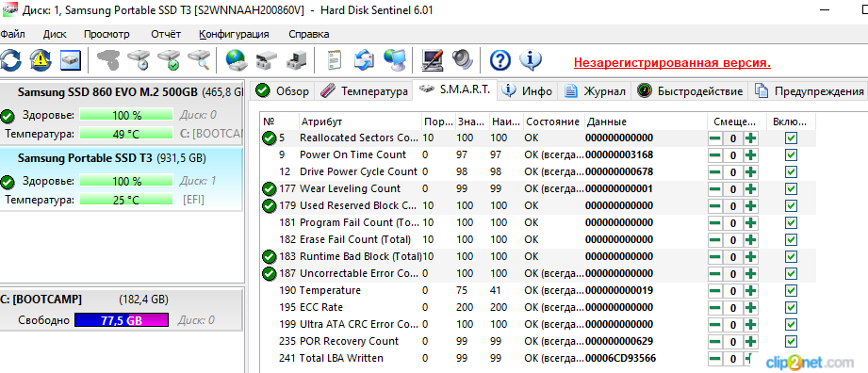Open the Конфигурация menu
This screenshot has height=373, width=868.
(x=234, y=34)
